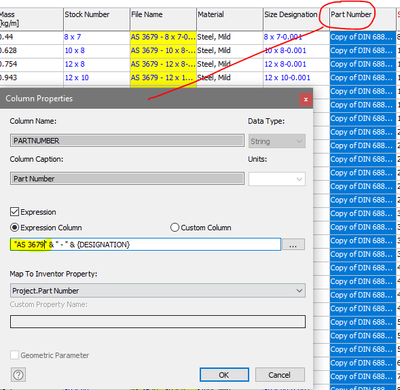Click Size Designation cell 10 x 8-0.001

(296, 51)
